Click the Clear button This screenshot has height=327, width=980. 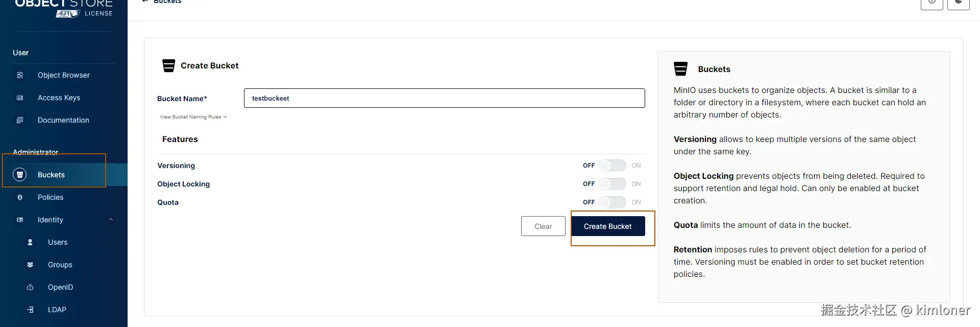543,226
